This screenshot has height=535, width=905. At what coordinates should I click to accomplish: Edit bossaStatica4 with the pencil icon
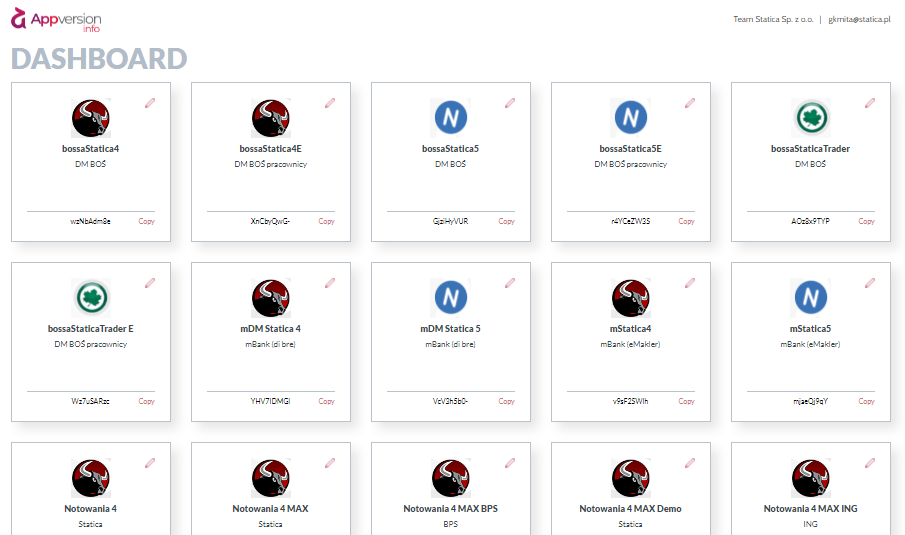point(150,103)
